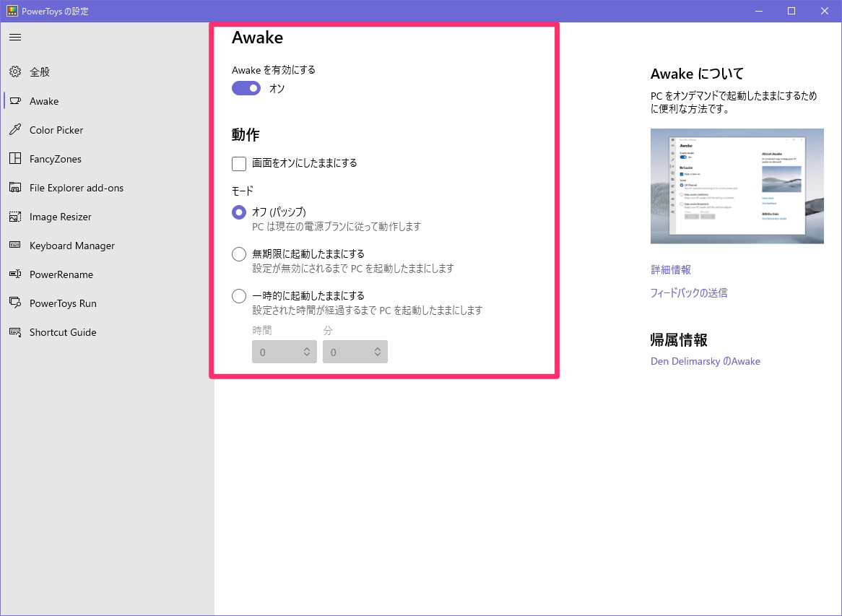Screen dimensions: 842x616
Task: Click text PC は現在の電源プランに従って動作します
Action: click(x=337, y=227)
